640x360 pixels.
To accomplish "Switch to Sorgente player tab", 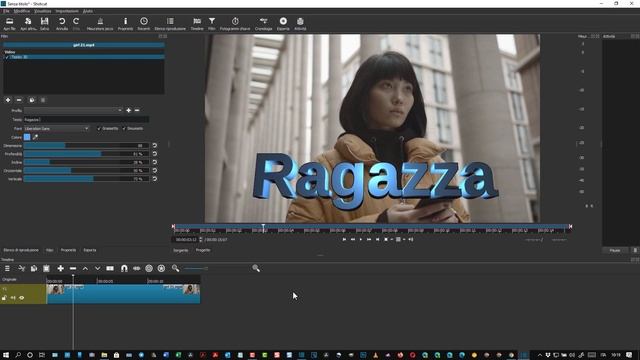I will (181, 250).
